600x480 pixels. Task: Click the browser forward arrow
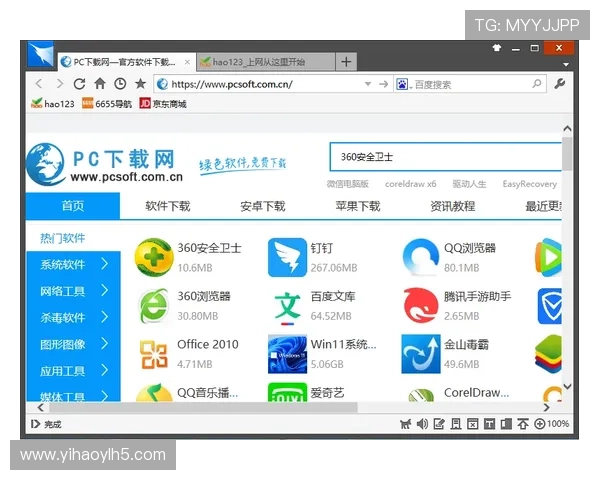coord(59,84)
